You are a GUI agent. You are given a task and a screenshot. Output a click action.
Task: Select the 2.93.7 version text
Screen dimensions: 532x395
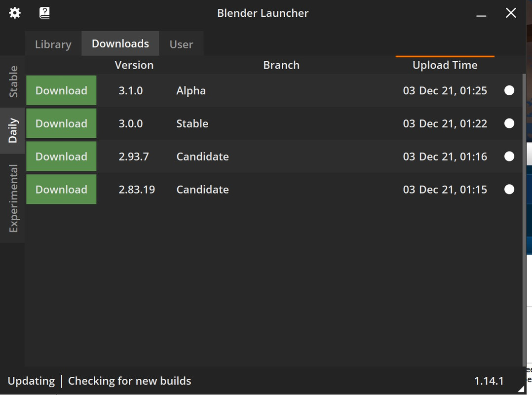(x=134, y=157)
